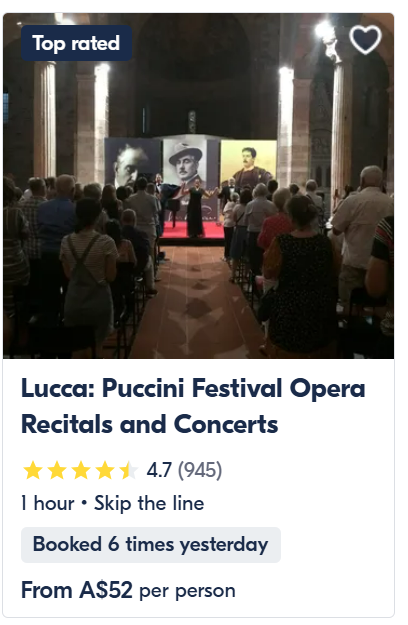Click the yellow portrait poster on stage
408x625 pixels.
pos(249,164)
